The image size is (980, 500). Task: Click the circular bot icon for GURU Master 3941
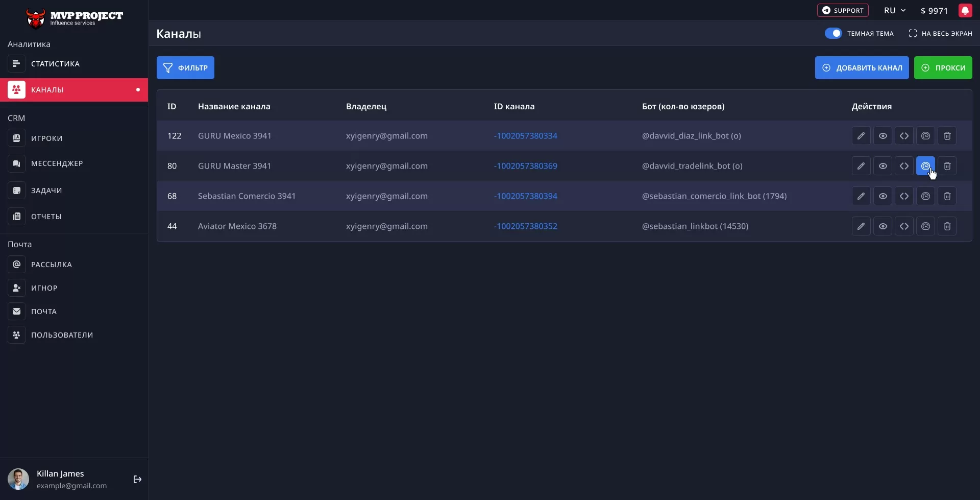click(x=925, y=166)
